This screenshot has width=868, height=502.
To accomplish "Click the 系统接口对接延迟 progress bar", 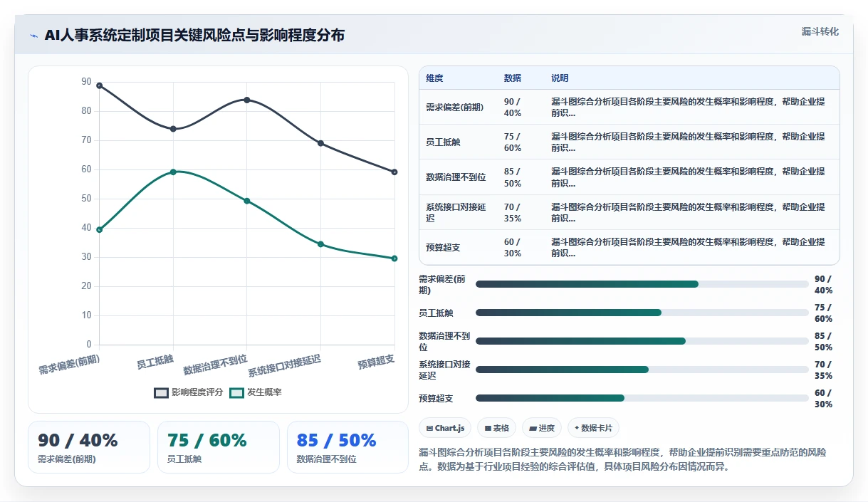I will point(642,370).
